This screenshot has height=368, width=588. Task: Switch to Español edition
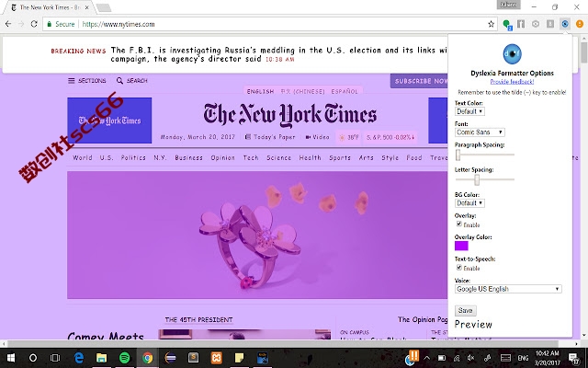pyautogui.click(x=345, y=91)
